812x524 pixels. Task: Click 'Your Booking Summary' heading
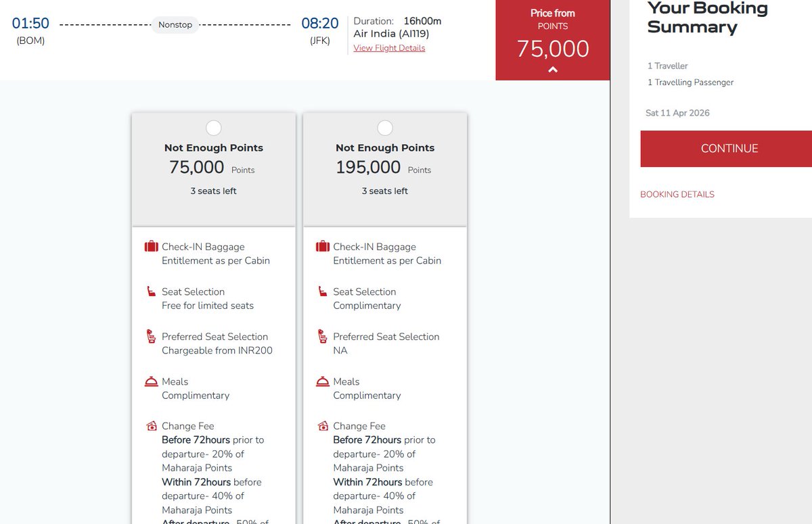(x=708, y=18)
